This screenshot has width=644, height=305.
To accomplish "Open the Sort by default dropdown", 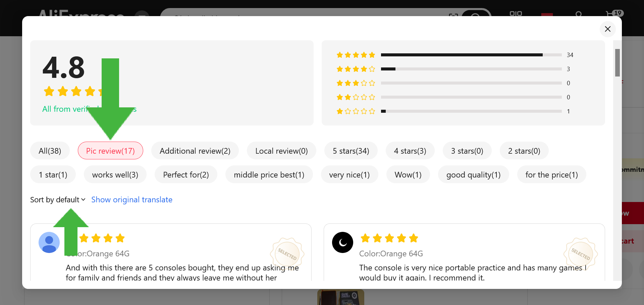I will 58,200.
